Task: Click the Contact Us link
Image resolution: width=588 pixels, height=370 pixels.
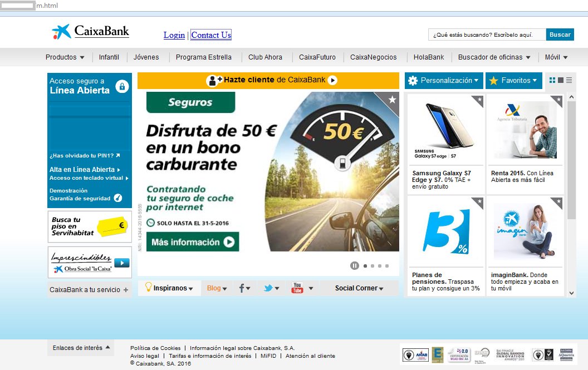Action: [211, 35]
